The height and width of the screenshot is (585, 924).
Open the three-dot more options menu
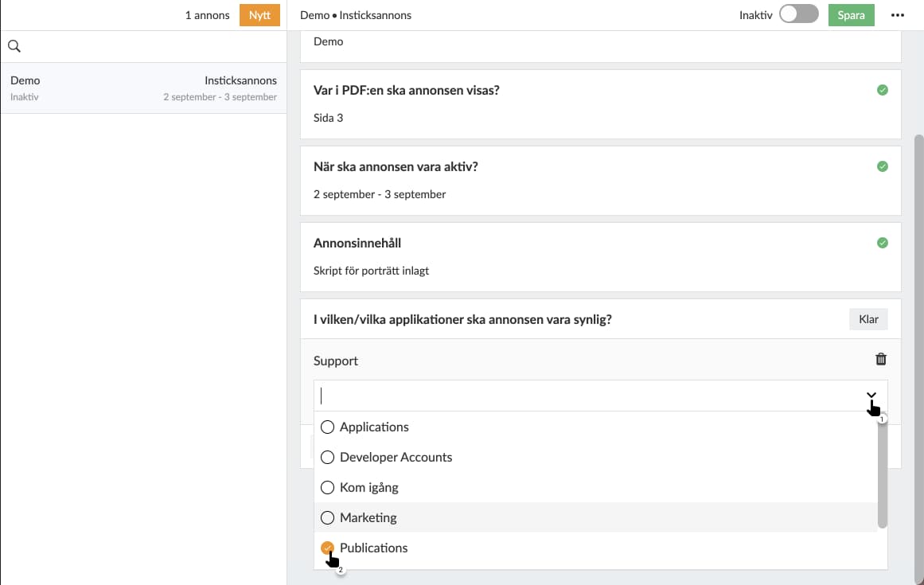click(x=898, y=15)
